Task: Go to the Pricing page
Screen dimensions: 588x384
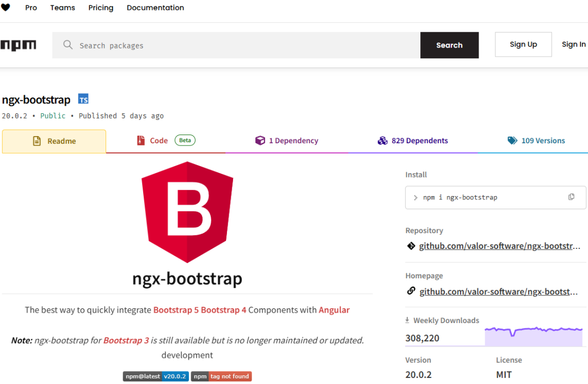Action: point(101,8)
